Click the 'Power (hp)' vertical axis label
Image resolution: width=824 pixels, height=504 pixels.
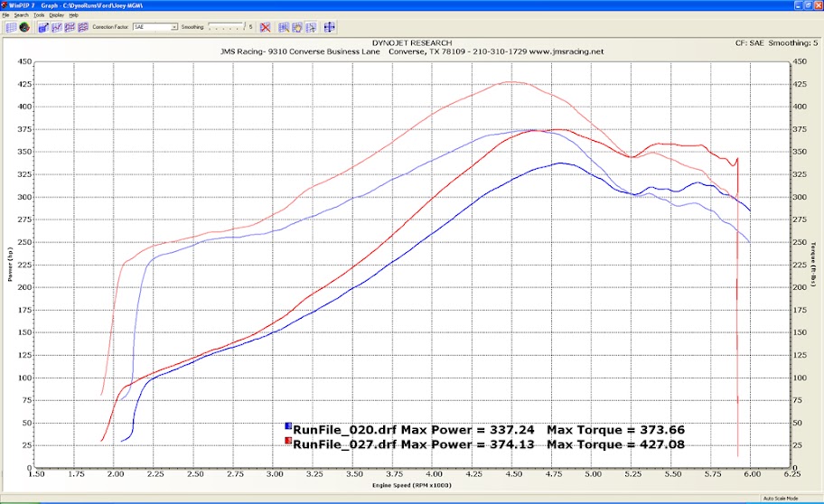[10, 265]
